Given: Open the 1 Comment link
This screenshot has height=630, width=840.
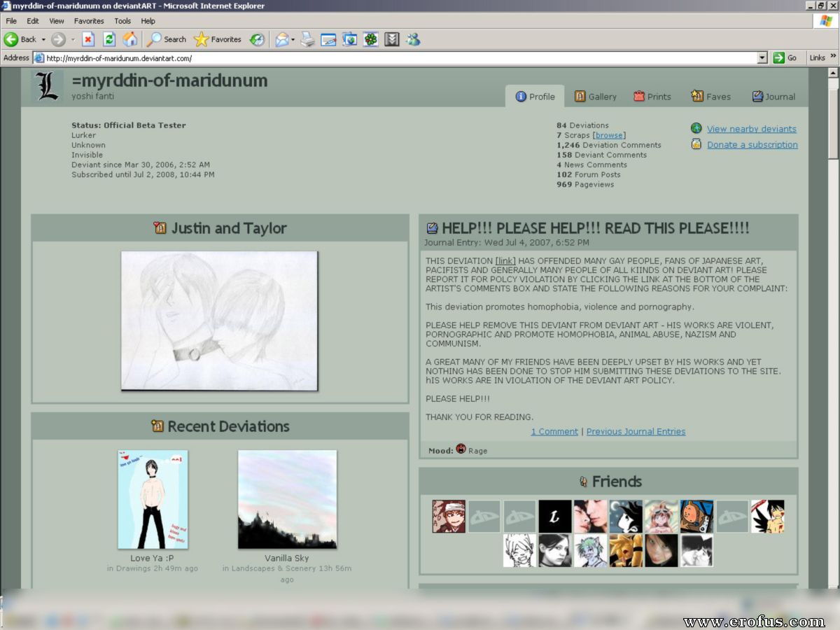Looking at the screenshot, I should click(554, 432).
